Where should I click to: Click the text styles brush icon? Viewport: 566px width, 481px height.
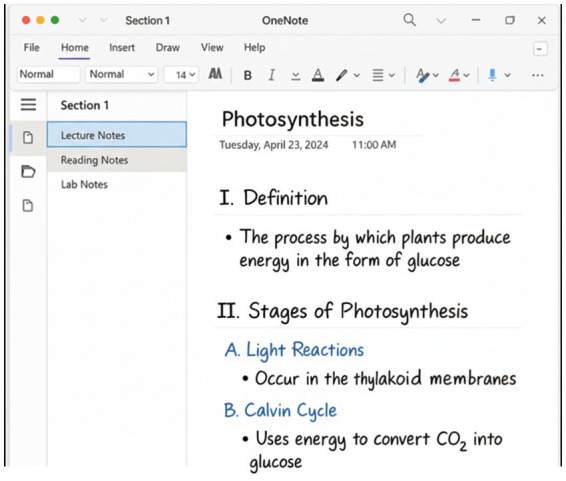click(x=422, y=75)
